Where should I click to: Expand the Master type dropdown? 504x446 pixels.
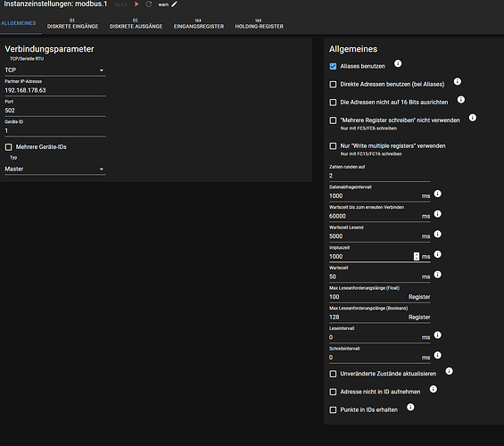click(x=55, y=169)
